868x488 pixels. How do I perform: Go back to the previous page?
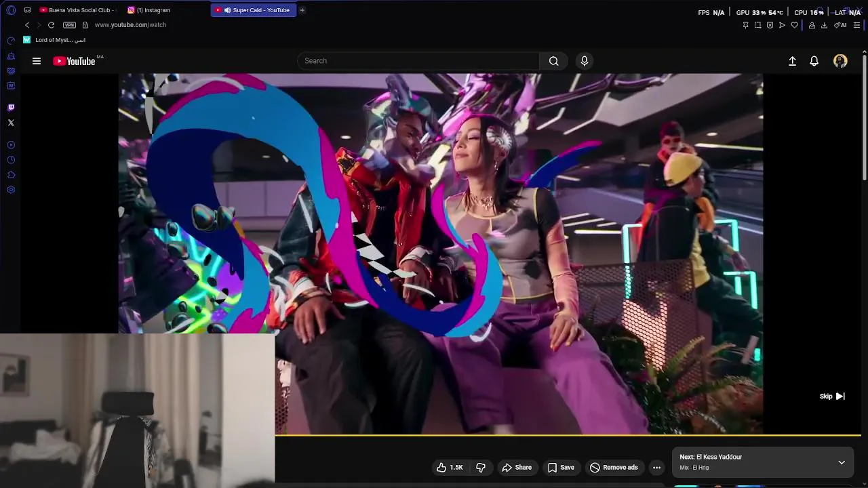27,25
